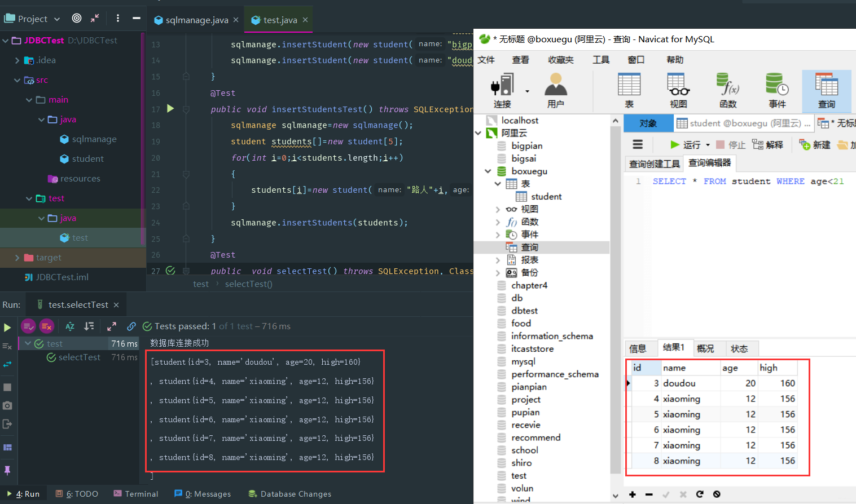856x504 pixels.
Task: Open Function objects in Navicat toolbar
Action: (x=728, y=90)
